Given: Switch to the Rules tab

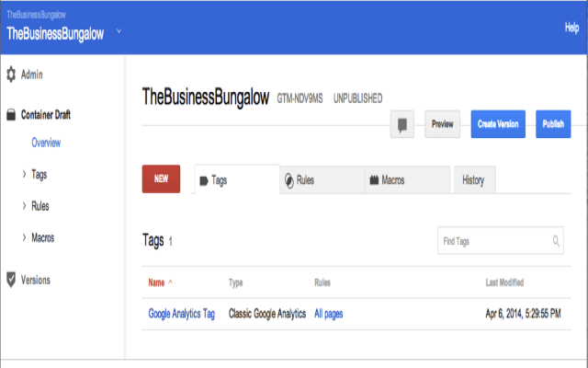Looking at the screenshot, I should [x=322, y=180].
